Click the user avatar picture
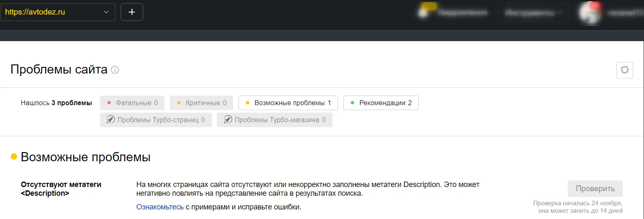The image size is (644, 219). coord(590,12)
